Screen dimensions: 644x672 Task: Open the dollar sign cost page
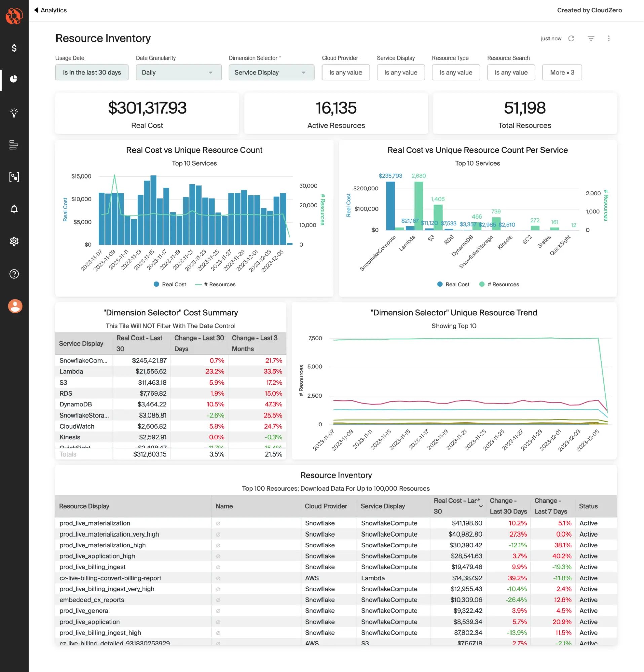click(x=14, y=48)
